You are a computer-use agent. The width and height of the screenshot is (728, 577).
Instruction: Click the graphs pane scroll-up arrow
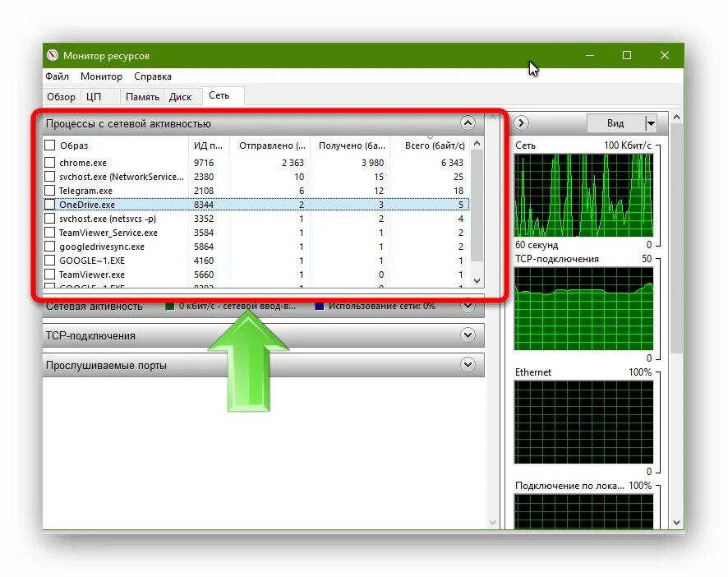coord(676,118)
